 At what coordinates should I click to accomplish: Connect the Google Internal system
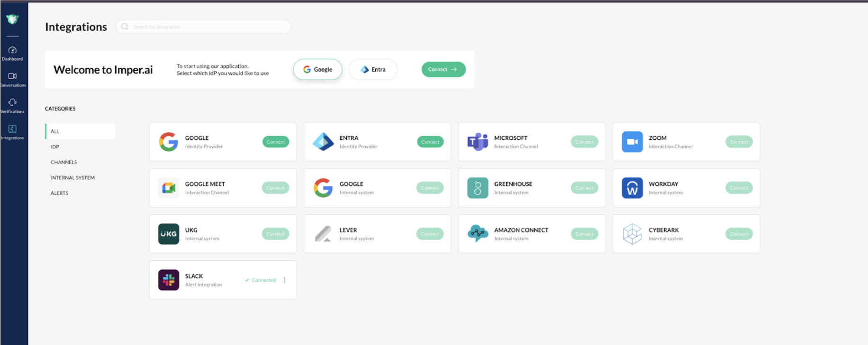(430, 188)
